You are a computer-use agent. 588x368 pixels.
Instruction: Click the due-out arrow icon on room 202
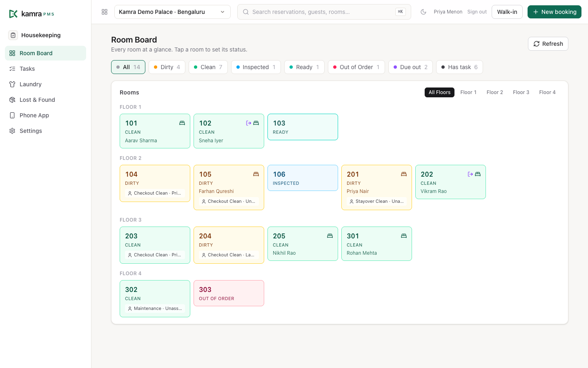pos(470,174)
